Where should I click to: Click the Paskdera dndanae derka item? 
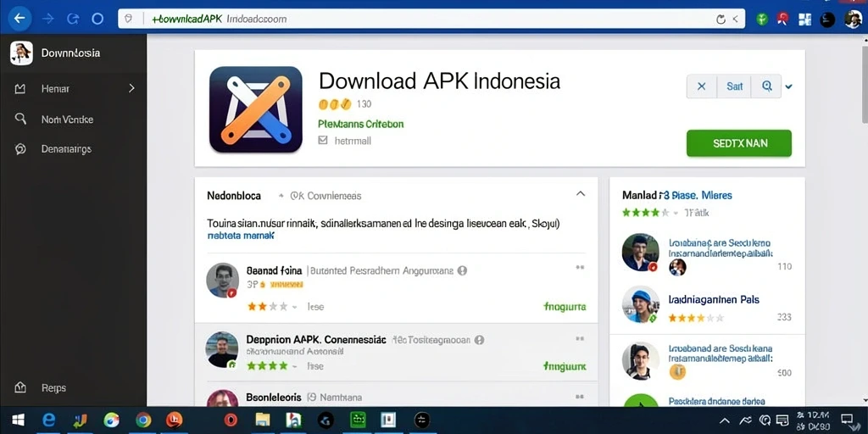(717, 401)
